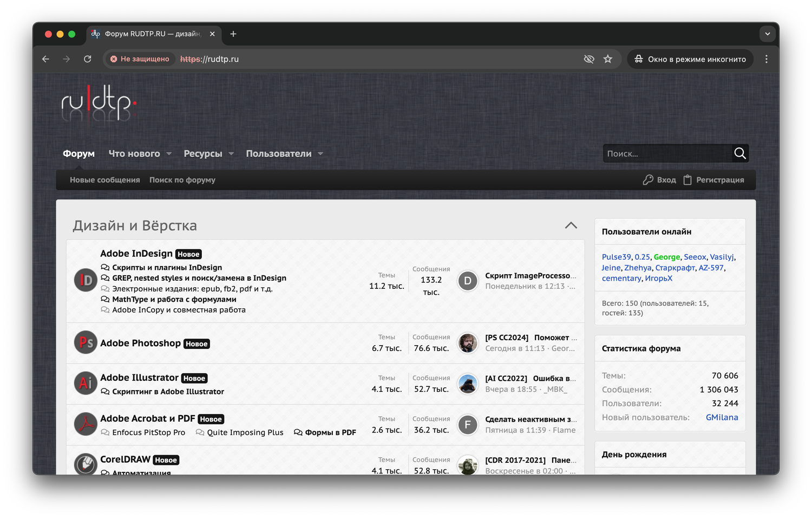Open a new browser tab
Viewport: 812px width, 518px height.
click(x=233, y=34)
